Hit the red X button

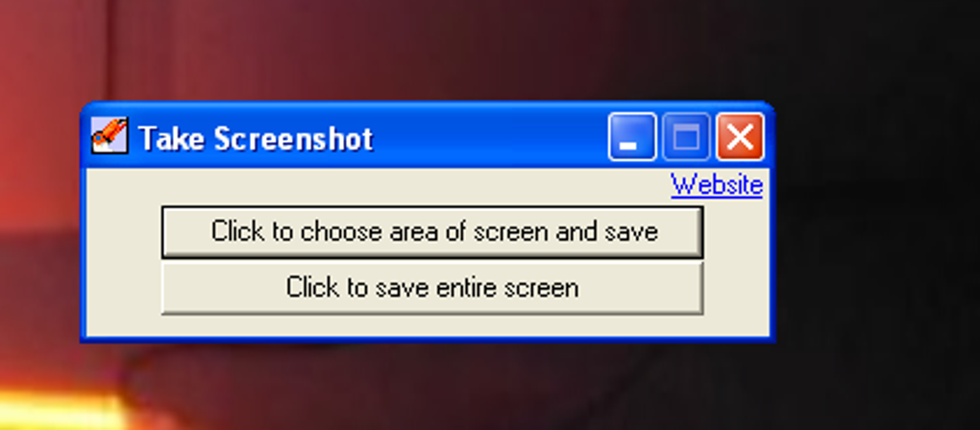point(740,136)
